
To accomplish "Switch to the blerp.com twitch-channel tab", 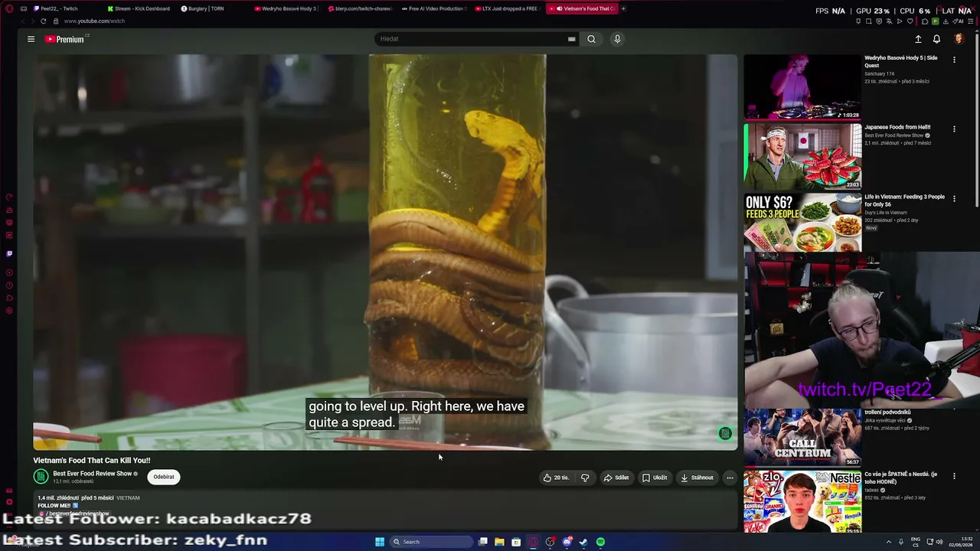I will pyautogui.click(x=360, y=8).
